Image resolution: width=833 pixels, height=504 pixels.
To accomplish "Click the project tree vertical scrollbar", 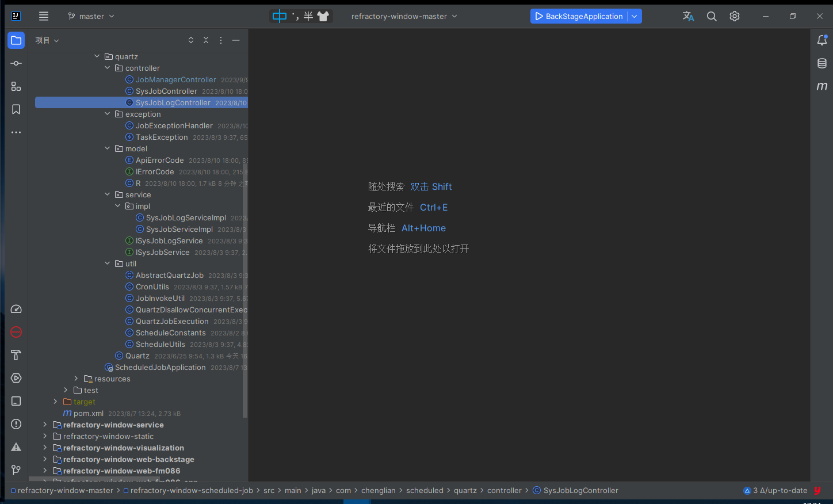I will (245, 290).
